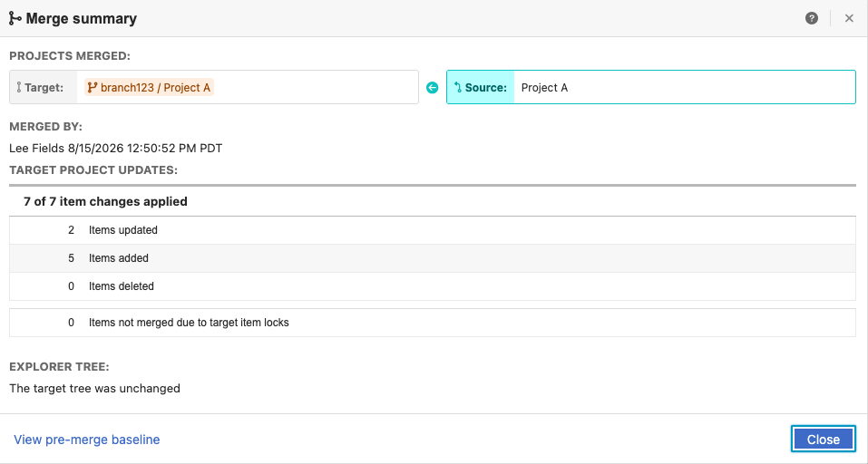Select the Items updated row
868x464 pixels.
coord(433,230)
